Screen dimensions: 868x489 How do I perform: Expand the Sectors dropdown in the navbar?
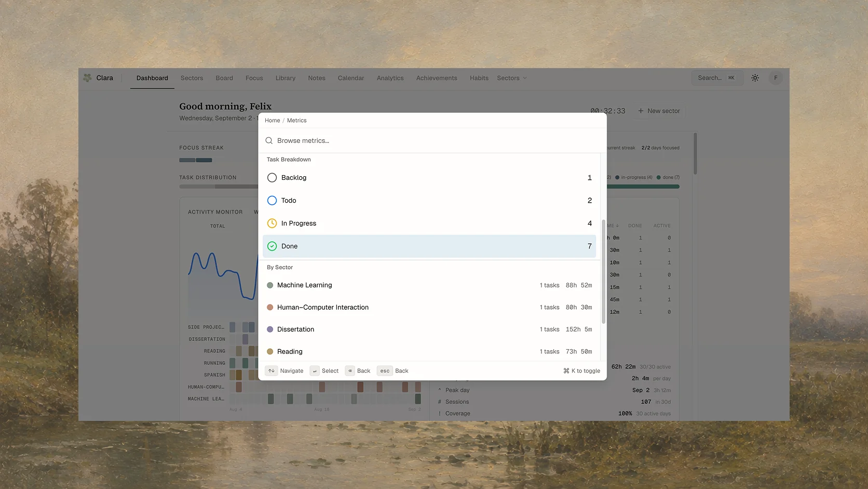pyautogui.click(x=512, y=78)
